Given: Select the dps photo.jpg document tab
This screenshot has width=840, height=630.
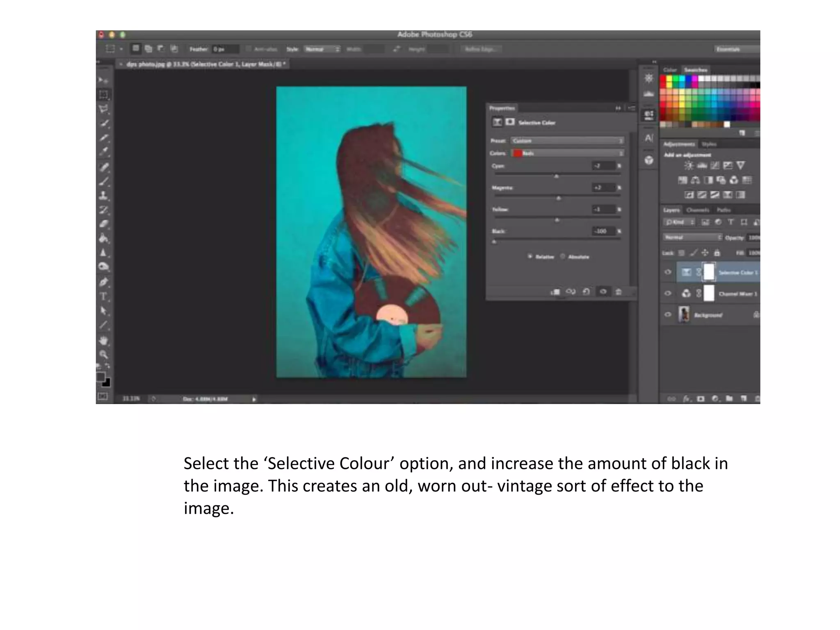Looking at the screenshot, I should pyautogui.click(x=203, y=64).
